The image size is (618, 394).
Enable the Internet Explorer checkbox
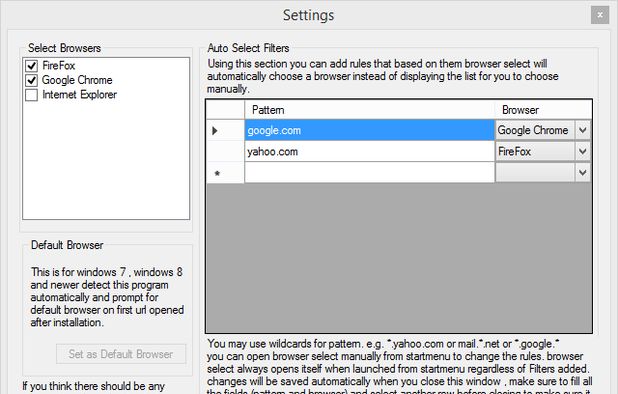32,95
